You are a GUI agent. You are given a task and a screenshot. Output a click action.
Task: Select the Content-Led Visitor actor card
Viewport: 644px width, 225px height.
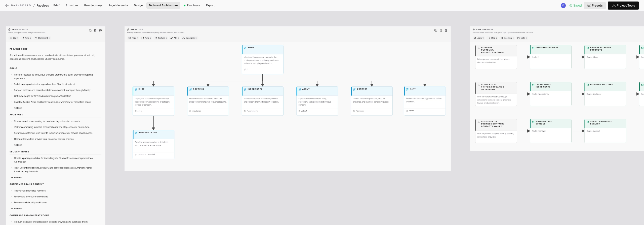tap(496, 94)
